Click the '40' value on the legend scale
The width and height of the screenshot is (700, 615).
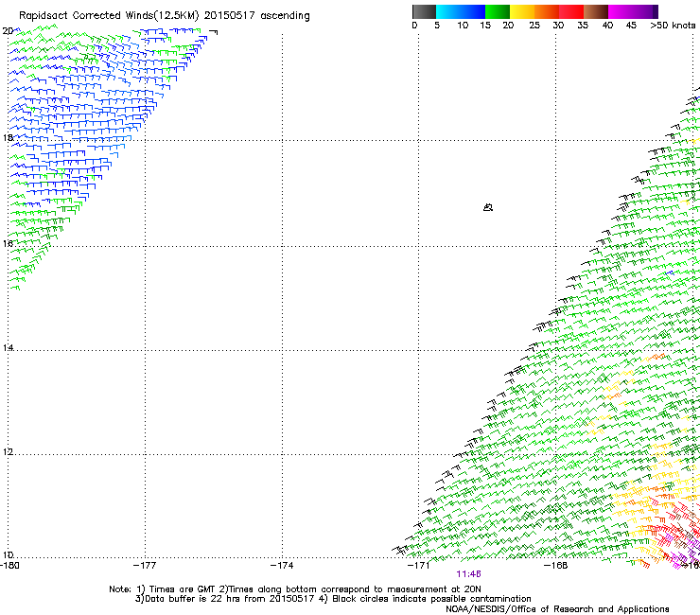point(607,26)
